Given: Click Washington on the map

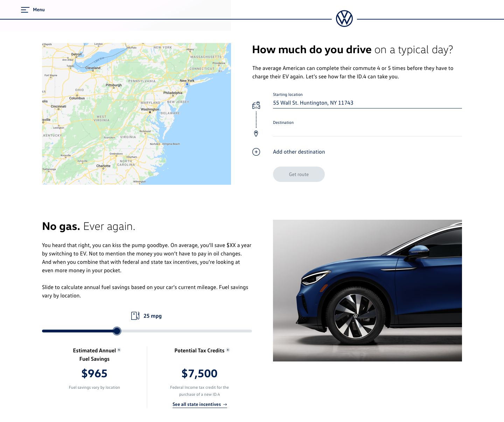Looking at the screenshot, I should 150,110.
